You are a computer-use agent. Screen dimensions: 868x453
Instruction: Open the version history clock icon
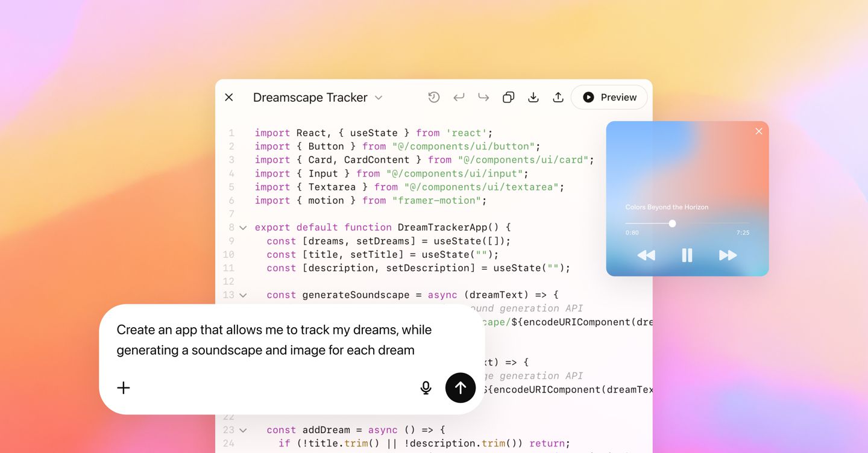434,98
